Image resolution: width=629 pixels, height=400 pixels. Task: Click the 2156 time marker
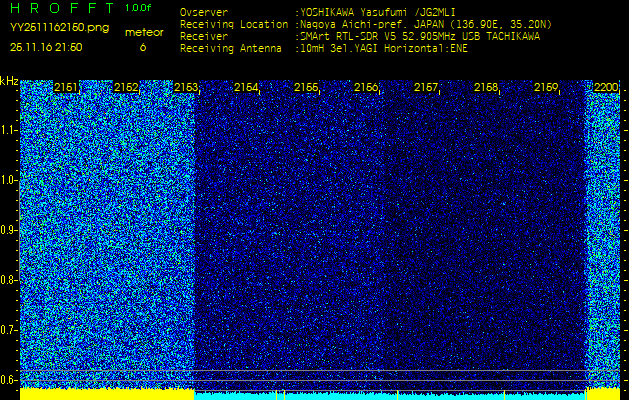[x=366, y=87]
